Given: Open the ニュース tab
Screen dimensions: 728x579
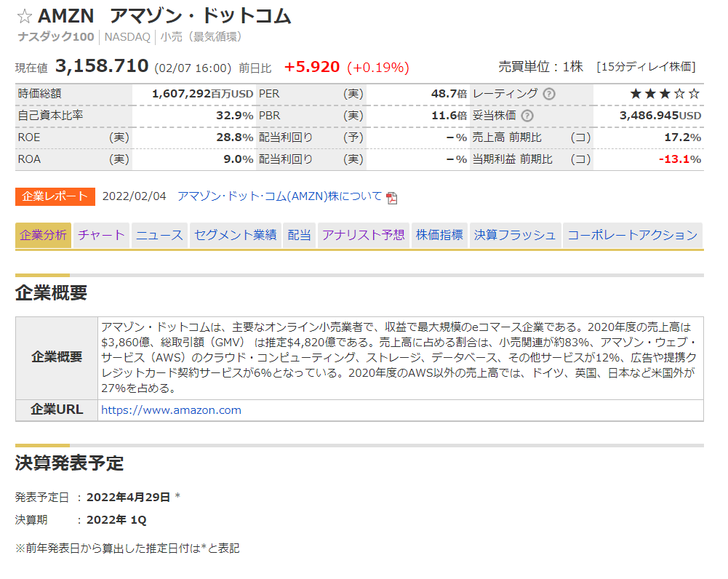Looking at the screenshot, I should click(159, 235).
